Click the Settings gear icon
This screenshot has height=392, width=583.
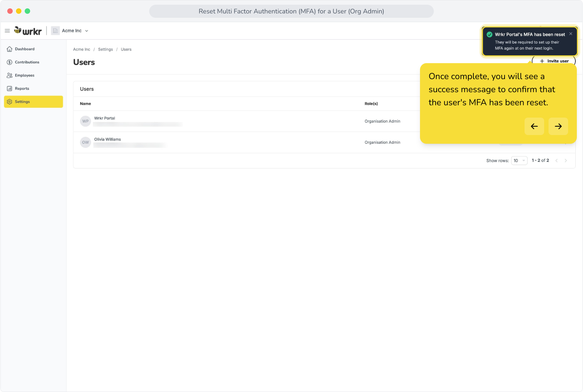pyautogui.click(x=9, y=102)
